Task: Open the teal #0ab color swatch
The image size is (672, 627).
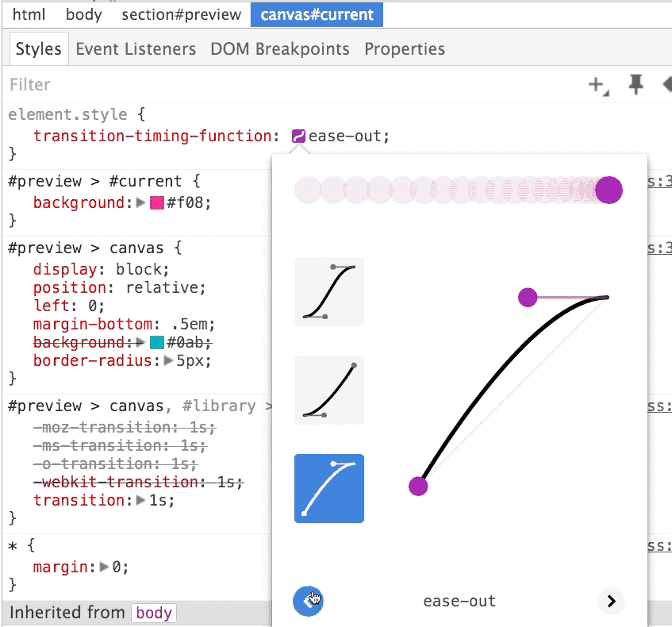Action: tap(157, 343)
